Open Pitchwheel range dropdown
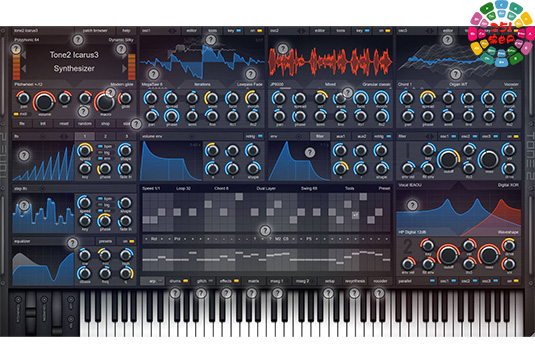The image size is (535, 363). 29,84
